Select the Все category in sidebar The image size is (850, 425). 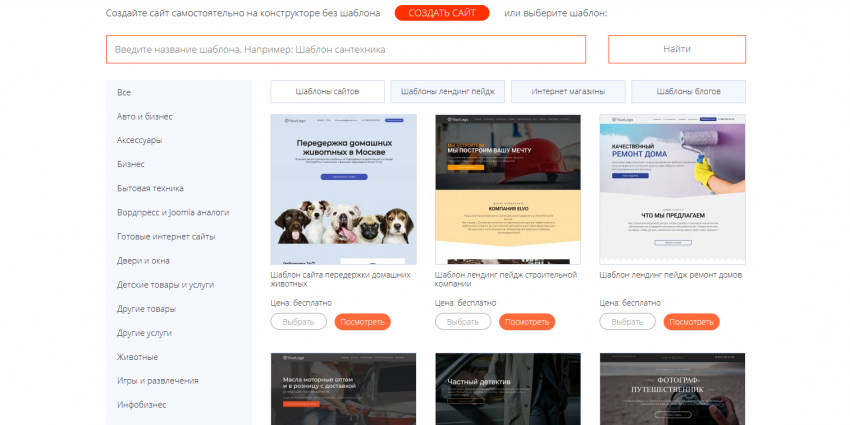tap(124, 92)
